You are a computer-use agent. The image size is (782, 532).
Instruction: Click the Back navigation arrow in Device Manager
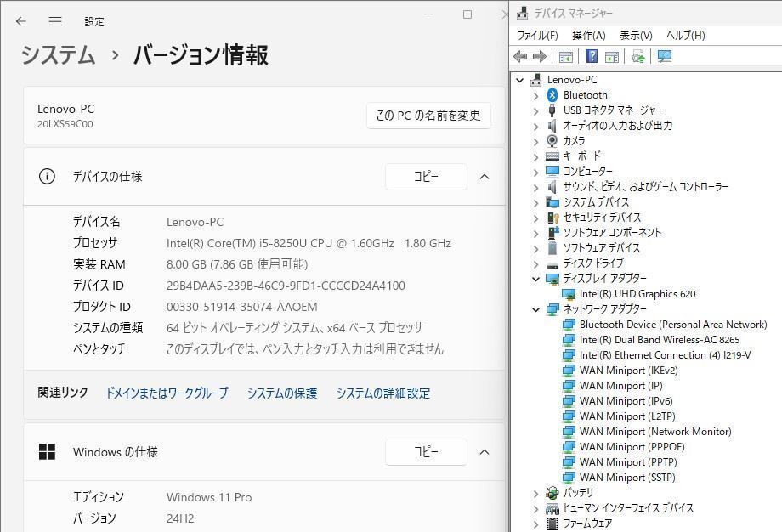pos(521,56)
